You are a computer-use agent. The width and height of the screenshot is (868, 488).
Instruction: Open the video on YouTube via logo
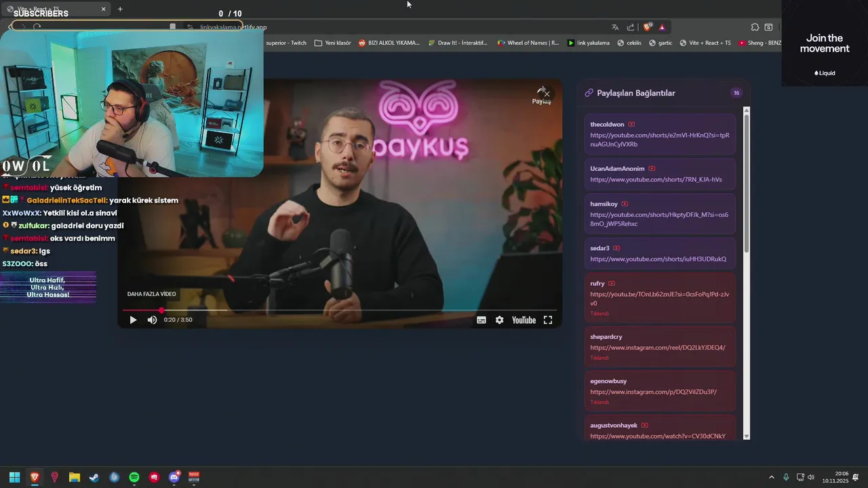pos(524,320)
